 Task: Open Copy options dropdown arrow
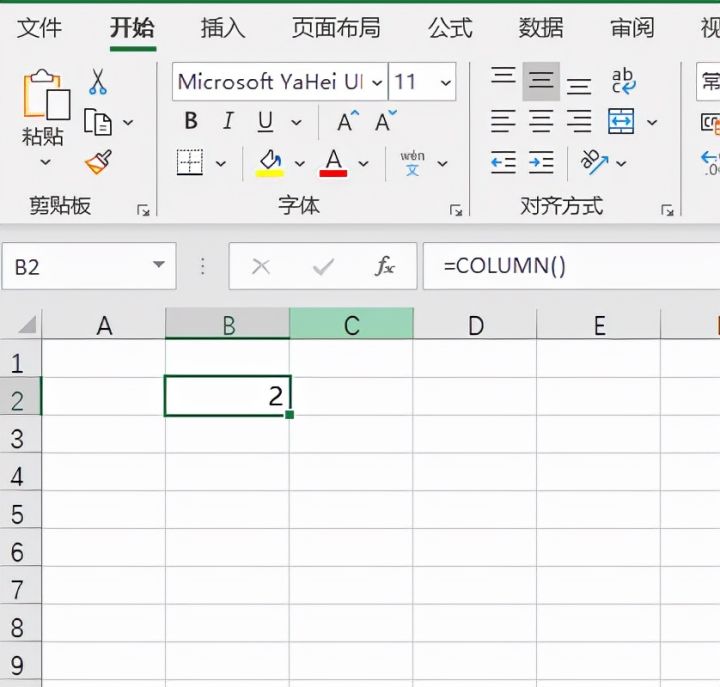[x=128, y=123]
